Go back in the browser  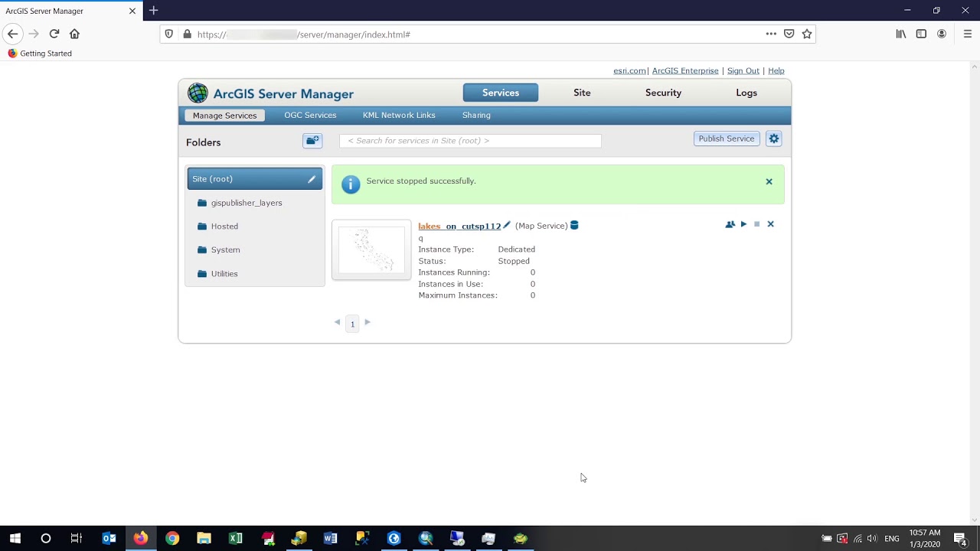[12, 34]
